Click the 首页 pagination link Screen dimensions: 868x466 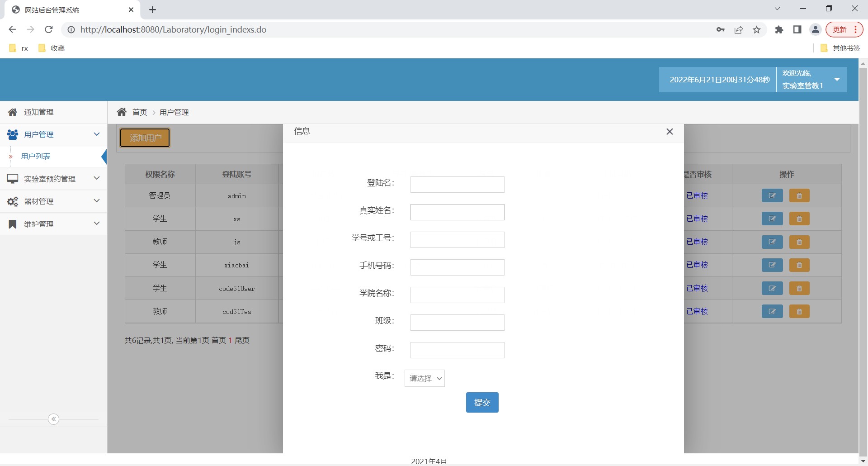click(219, 340)
